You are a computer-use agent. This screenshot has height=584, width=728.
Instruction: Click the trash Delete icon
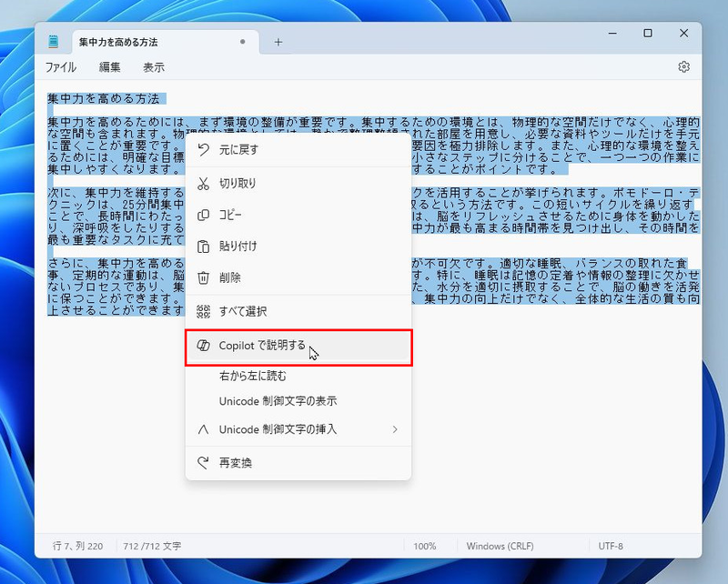point(203,277)
